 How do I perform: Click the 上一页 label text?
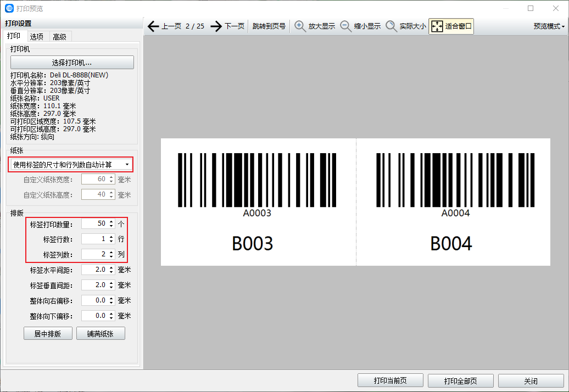coord(171,26)
